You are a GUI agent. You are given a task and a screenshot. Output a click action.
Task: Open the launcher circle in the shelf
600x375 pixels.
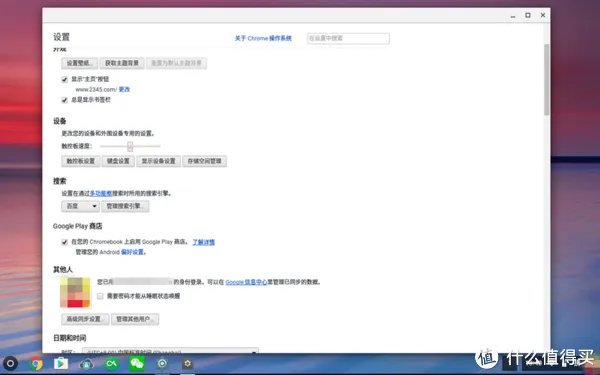click(x=10, y=363)
